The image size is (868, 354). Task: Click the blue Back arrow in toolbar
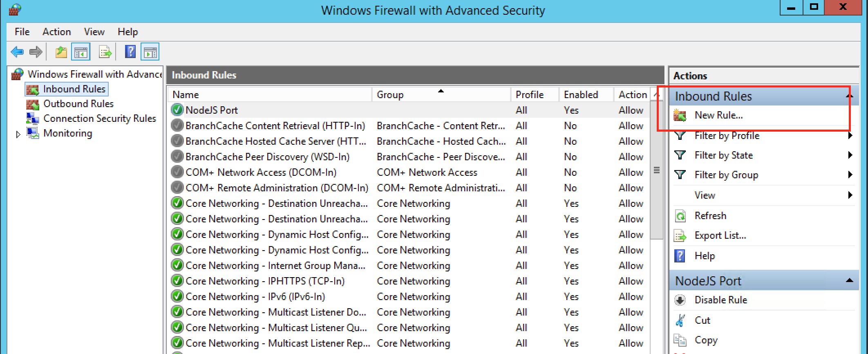click(x=17, y=52)
